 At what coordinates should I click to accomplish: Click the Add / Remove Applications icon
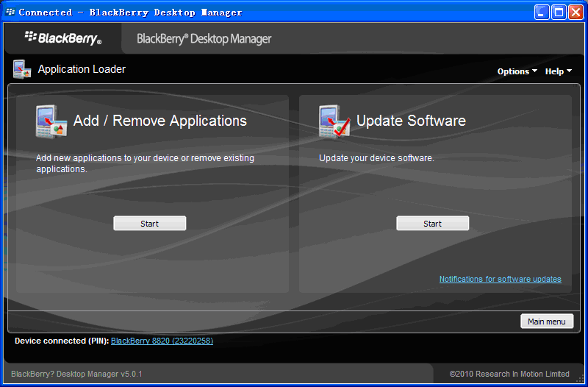click(51, 121)
